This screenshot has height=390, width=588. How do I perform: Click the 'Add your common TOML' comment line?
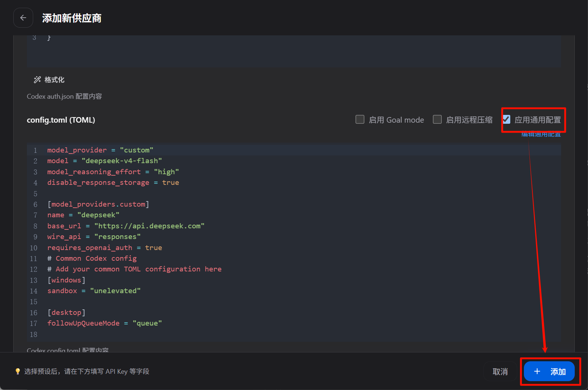pos(134,269)
